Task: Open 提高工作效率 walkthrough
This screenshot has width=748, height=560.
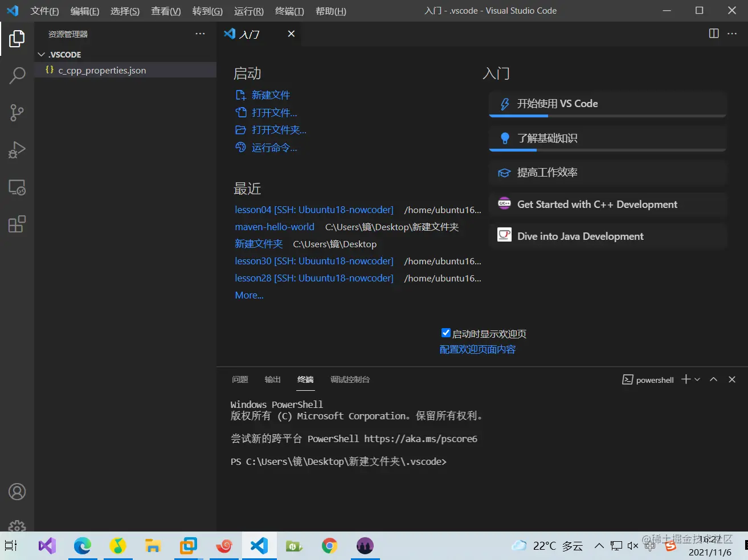Action: (x=607, y=173)
